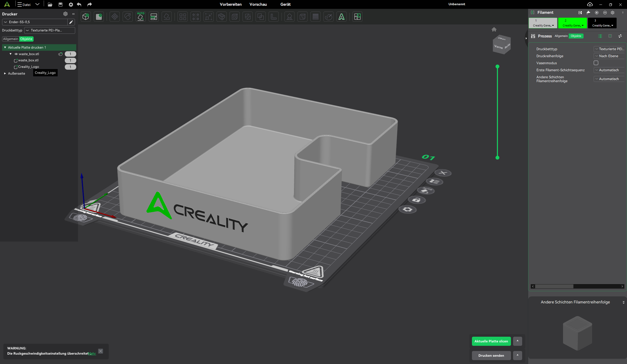The height and width of the screenshot is (364, 627).
Task: Open Druckbetttyp dropdown in left panel
Action: (x=50, y=30)
